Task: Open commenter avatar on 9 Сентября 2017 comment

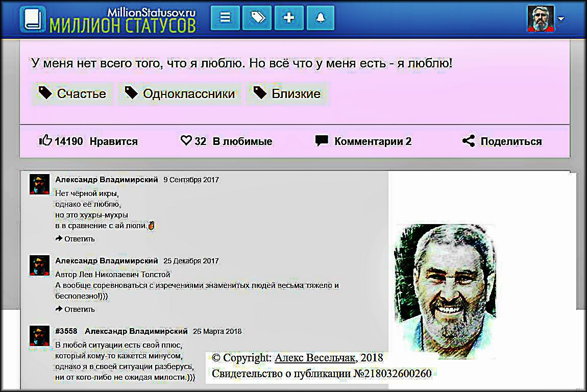Action: click(40, 184)
